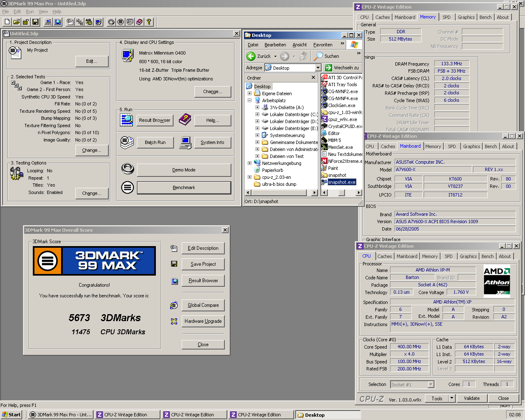The height and width of the screenshot is (420, 525).
Task: Click the Demo Mode button
Action: pyautogui.click(x=184, y=170)
